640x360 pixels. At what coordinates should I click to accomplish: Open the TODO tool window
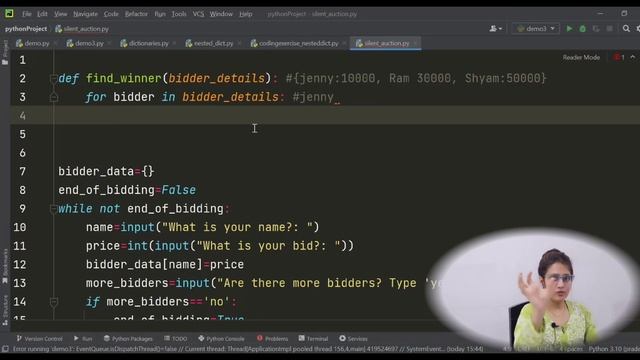(176, 338)
